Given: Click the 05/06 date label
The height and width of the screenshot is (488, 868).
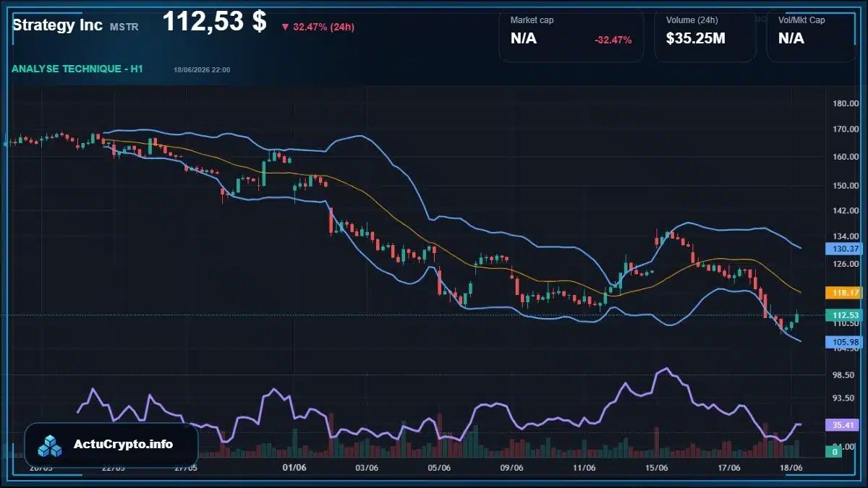Looking at the screenshot, I should pos(440,468).
